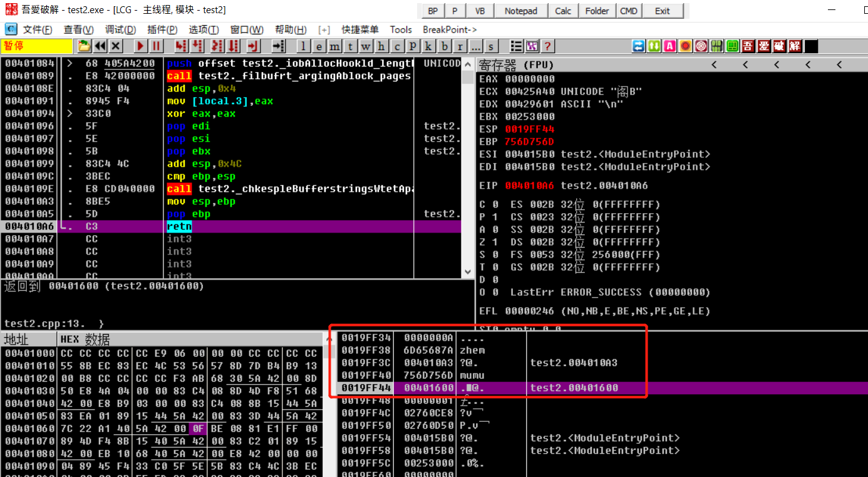The image size is (868, 477).
Task: Open the 选项(T) menu
Action: click(204, 29)
